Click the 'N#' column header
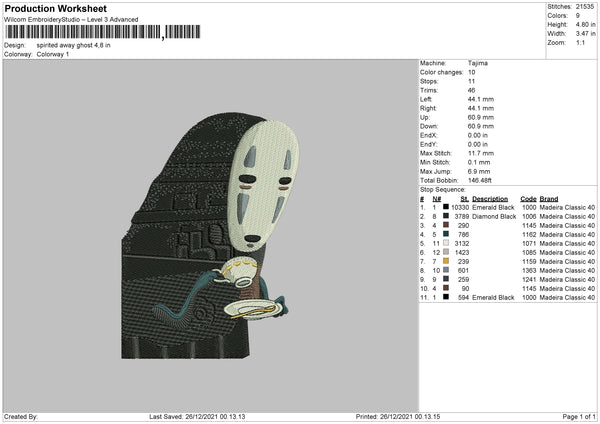 coord(437,199)
